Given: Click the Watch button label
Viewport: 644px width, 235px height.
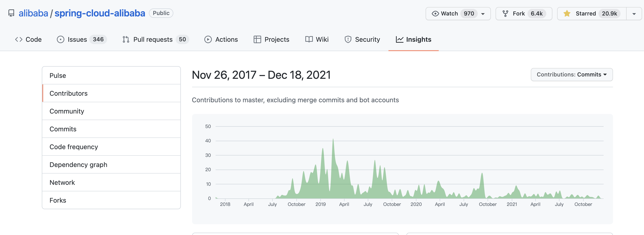Looking at the screenshot, I should tap(449, 14).
